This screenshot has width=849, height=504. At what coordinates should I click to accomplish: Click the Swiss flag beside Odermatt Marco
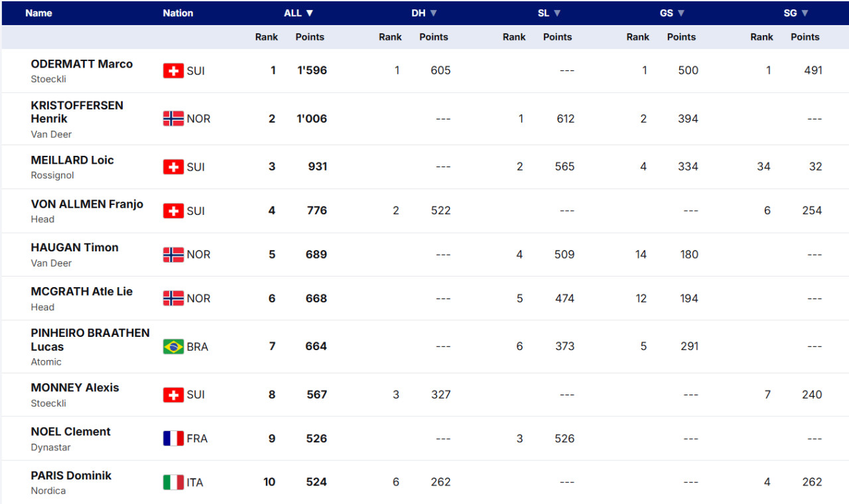(x=173, y=70)
